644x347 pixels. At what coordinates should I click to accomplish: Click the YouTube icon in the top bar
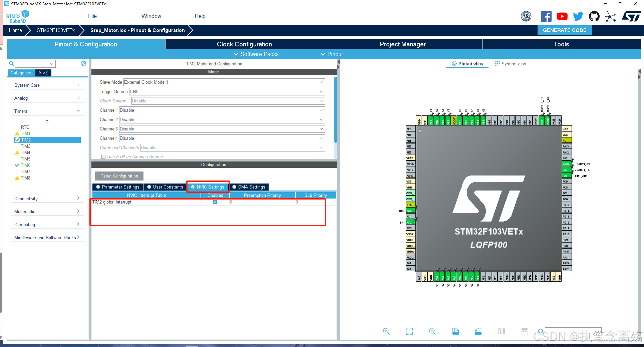point(562,16)
